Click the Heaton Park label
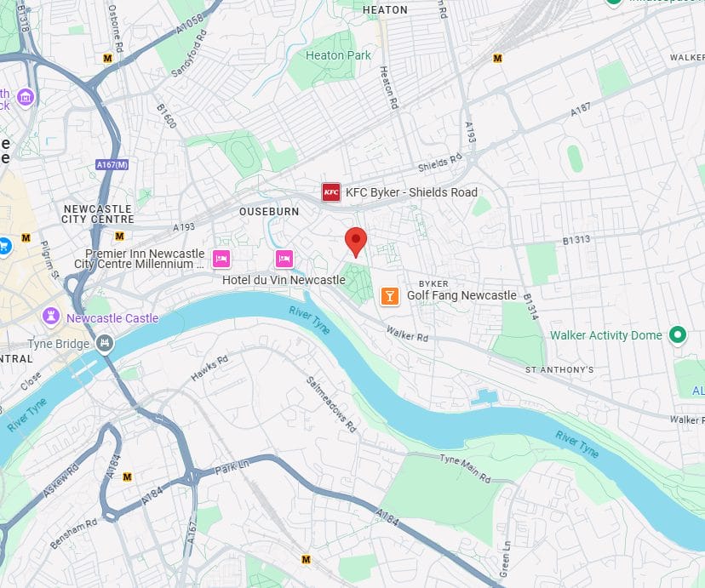The height and width of the screenshot is (588, 705). [x=338, y=55]
